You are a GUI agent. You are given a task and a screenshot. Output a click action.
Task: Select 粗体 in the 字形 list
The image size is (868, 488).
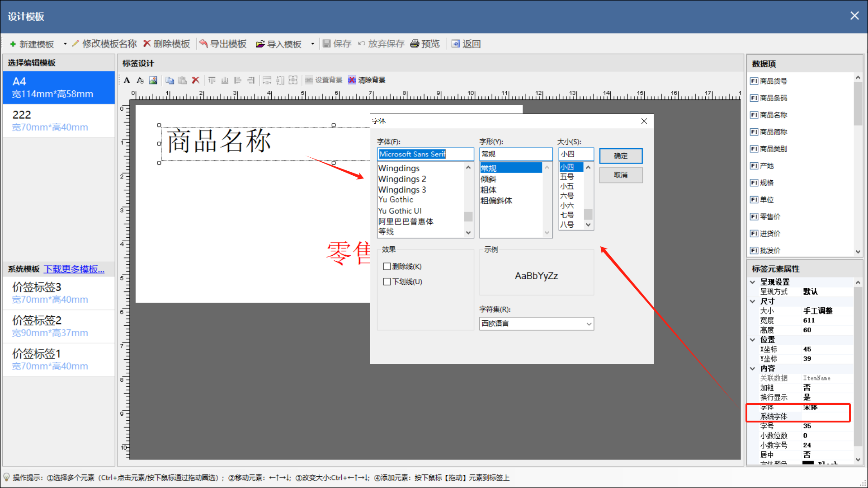coord(489,190)
